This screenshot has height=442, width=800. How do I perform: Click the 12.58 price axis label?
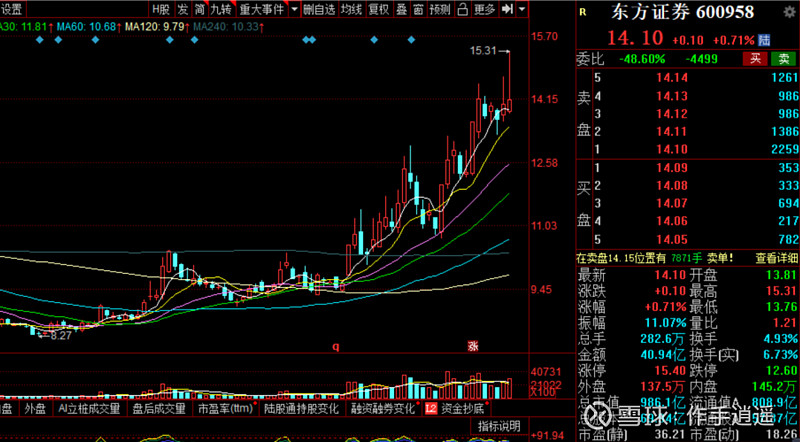pos(544,163)
